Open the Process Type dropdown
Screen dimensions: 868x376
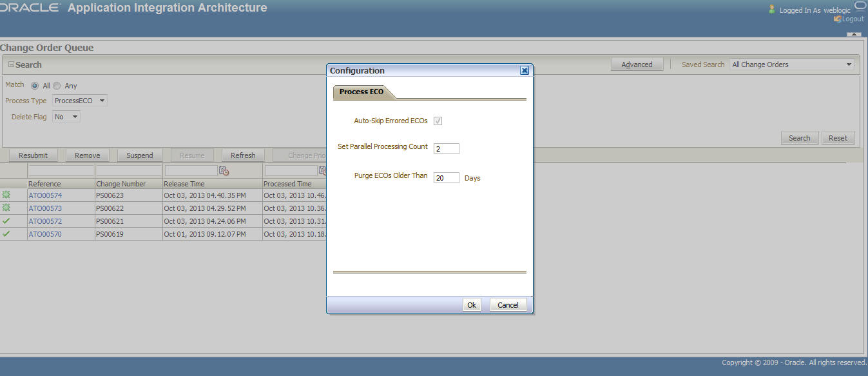[x=80, y=101]
